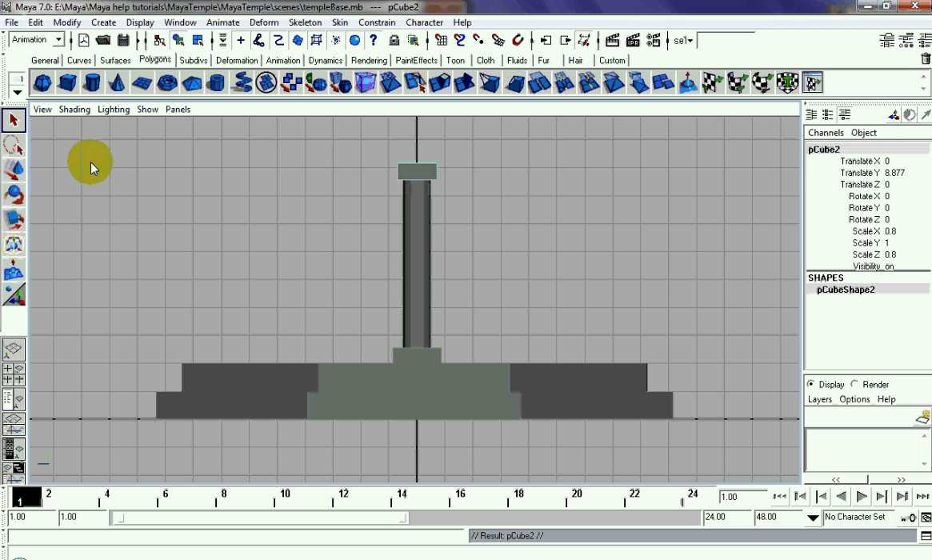Viewport: 932px width, 560px height.
Task: Select the Rotate tool
Action: tap(14, 194)
